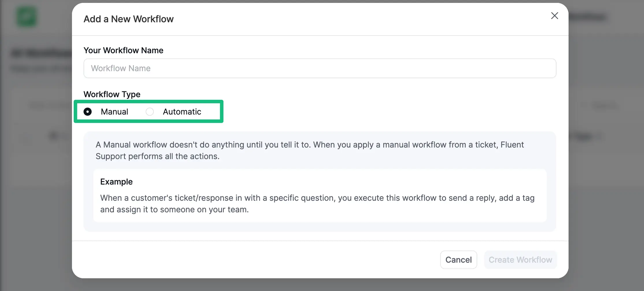Click the Example heading in the description box
This screenshot has width=644, height=291.
(116, 181)
